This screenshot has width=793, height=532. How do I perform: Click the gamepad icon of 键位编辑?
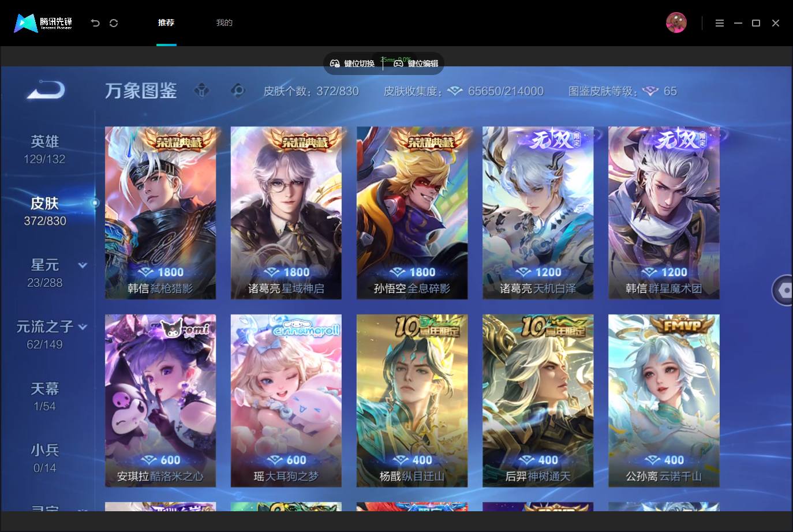tap(398, 63)
